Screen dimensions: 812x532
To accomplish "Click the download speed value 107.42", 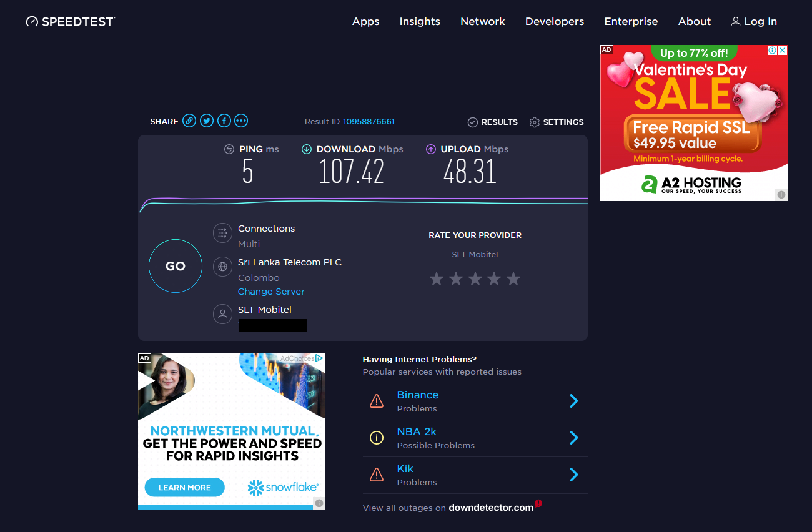I will [351, 171].
